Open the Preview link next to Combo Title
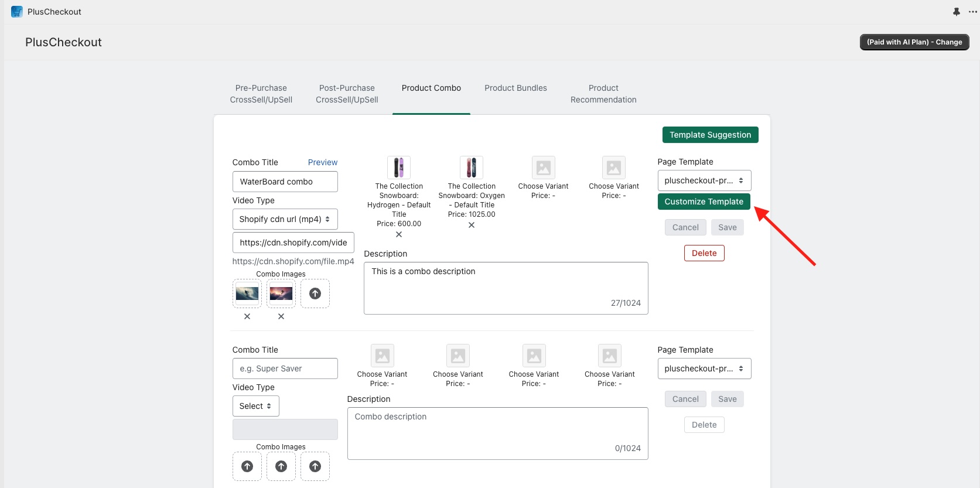980x488 pixels. [323, 162]
